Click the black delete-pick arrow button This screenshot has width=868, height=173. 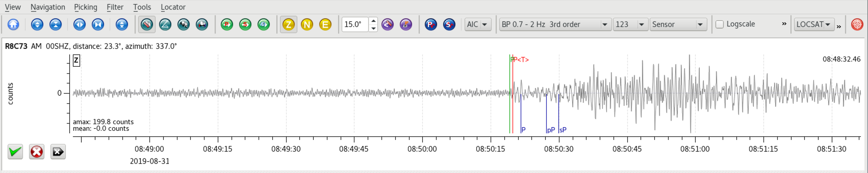[58, 152]
